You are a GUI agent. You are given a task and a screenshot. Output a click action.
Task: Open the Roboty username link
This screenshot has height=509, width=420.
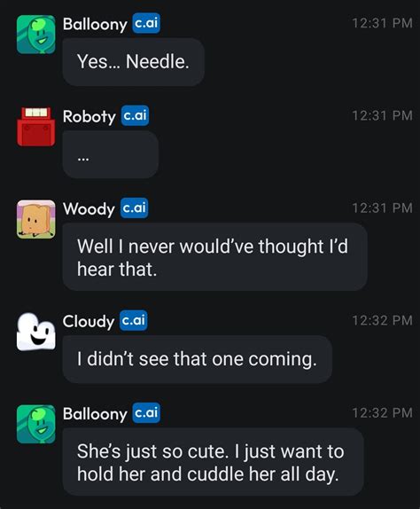(89, 116)
